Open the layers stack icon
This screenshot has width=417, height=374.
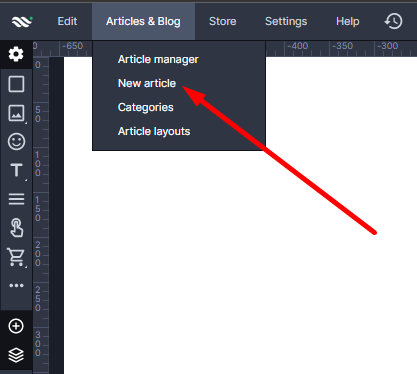pyautogui.click(x=16, y=355)
